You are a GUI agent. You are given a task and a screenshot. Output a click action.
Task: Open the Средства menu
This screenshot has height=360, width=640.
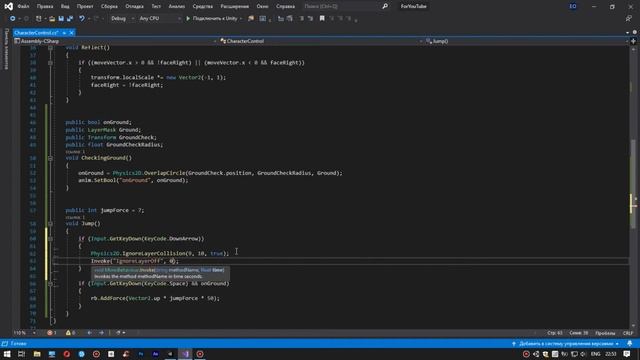pyautogui.click(x=202, y=7)
